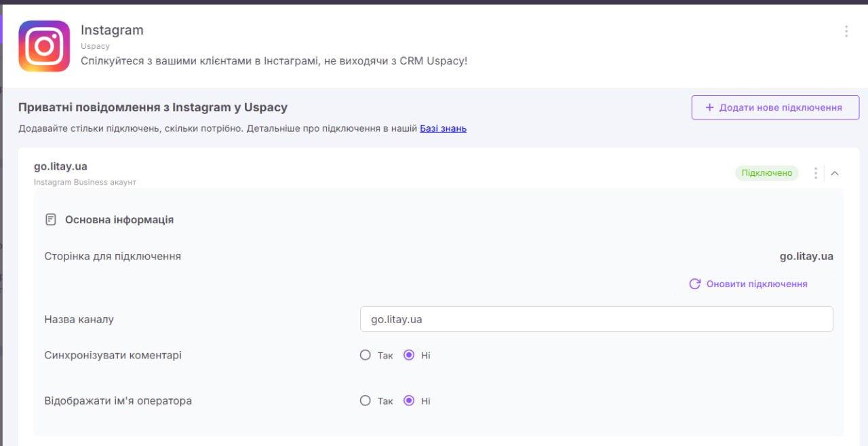Click the Uspacy developer label
This screenshot has width=868, height=446.
point(95,46)
